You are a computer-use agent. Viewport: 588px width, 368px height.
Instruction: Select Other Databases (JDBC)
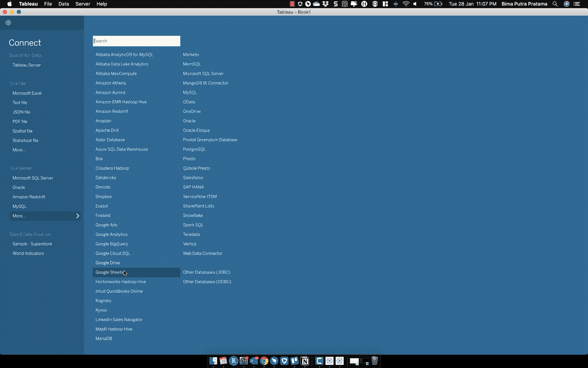pyautogui.click(x=206, y=272)
